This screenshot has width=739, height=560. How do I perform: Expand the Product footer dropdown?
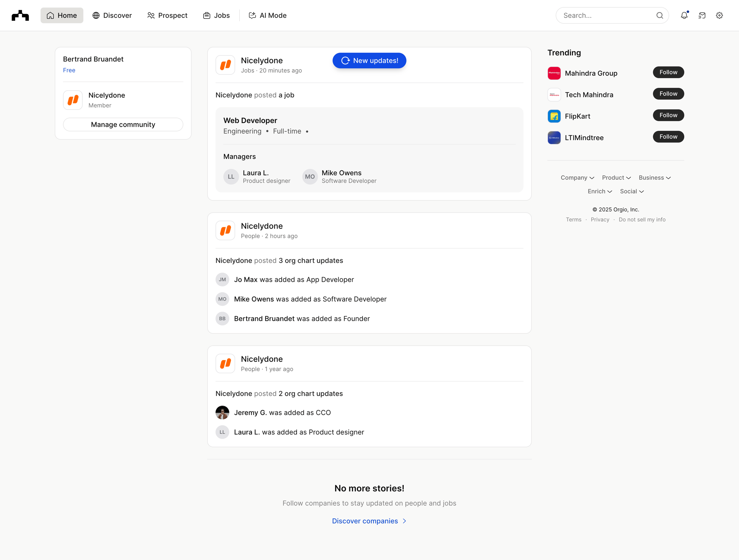pyautogui.click(x=616, y=178)
